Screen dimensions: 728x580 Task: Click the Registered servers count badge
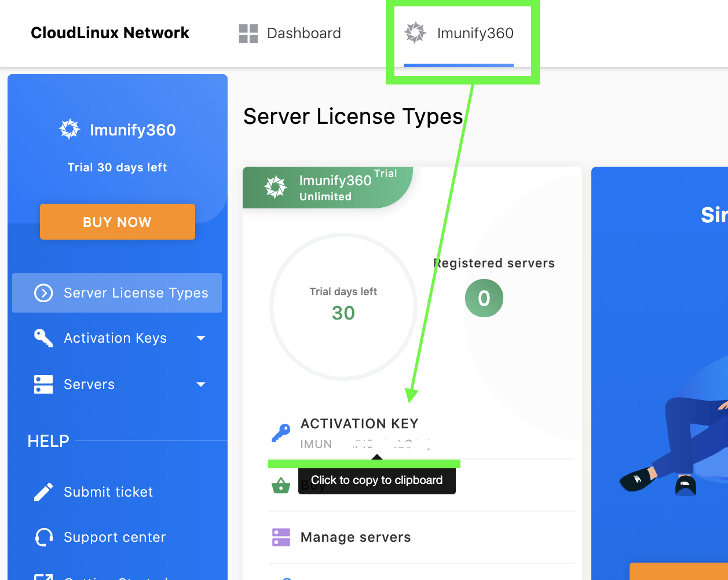[484, 299]
